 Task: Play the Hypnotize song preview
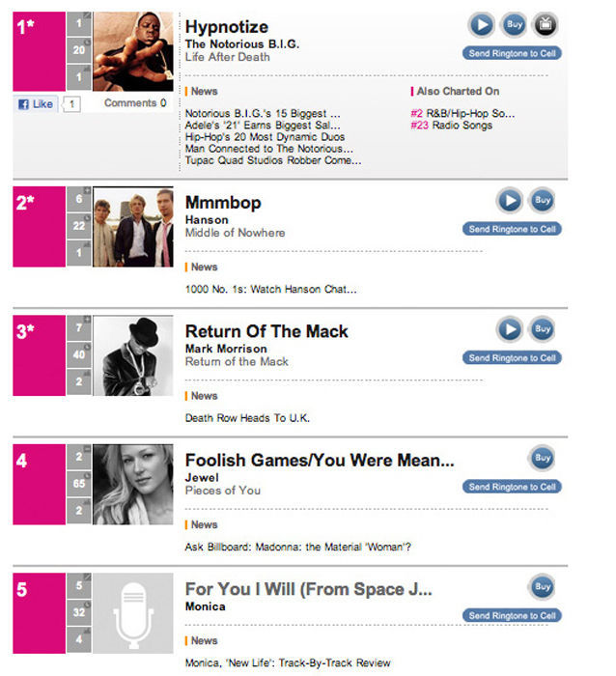coord(481,25)
